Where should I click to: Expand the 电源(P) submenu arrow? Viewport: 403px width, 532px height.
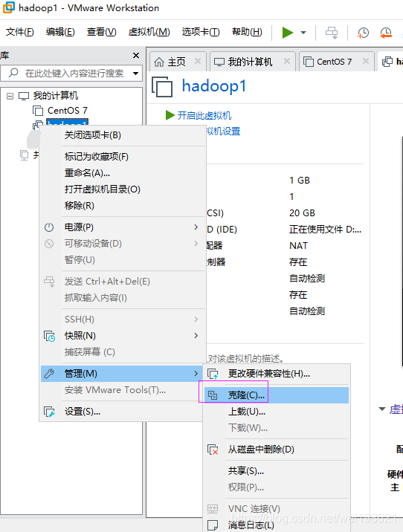coord(196,227)
